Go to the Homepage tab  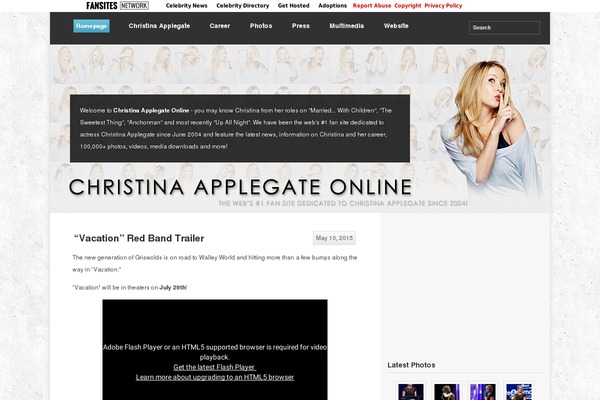(91, 26)
